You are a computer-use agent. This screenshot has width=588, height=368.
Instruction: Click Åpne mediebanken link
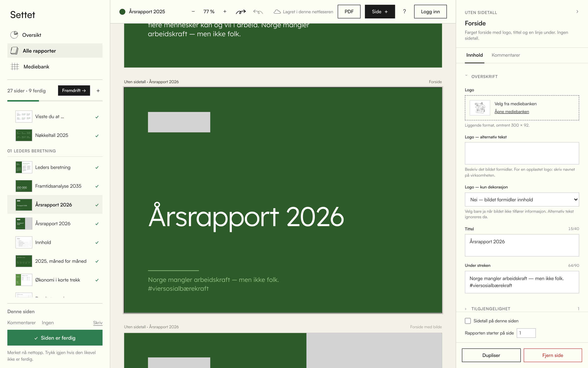click(512, 112)
